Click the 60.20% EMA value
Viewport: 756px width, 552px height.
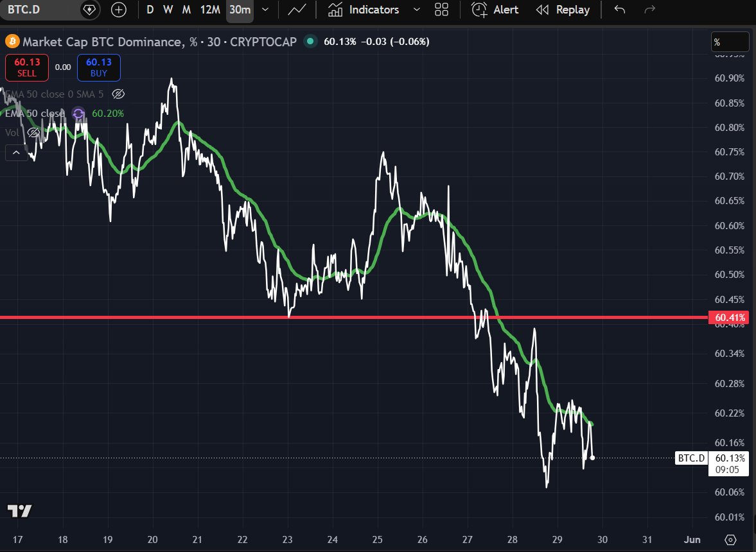[108, 114]
